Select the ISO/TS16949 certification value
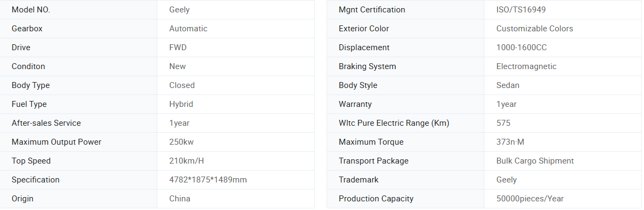This screenshot has width=644, height=210. point(521,10)
